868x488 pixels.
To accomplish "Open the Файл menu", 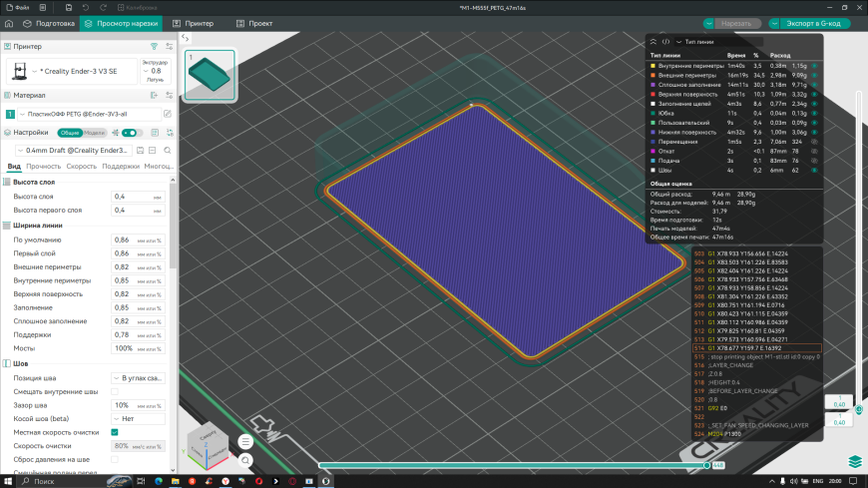I will pos(18,8).
